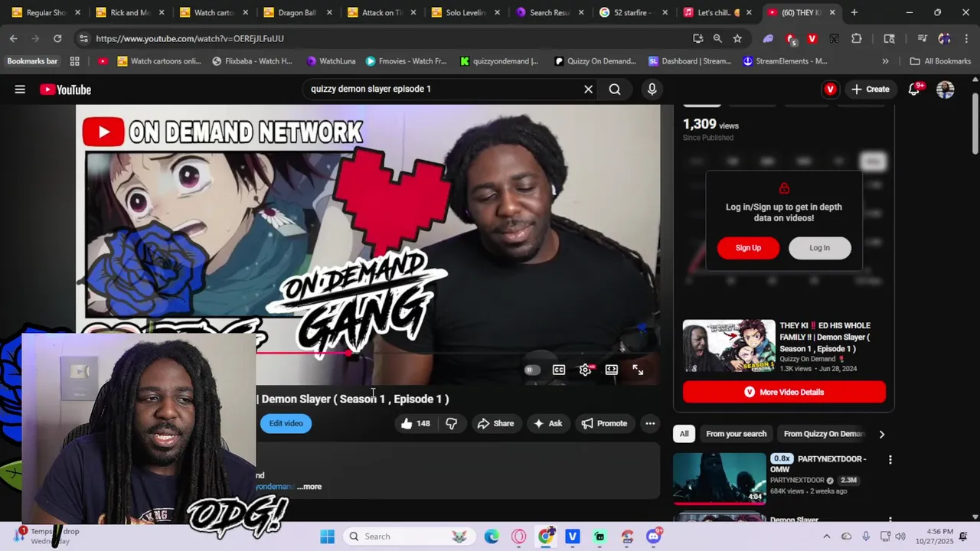Open the Demon Slayer thumbnail in vidIQ panel

tap(729, 346)
